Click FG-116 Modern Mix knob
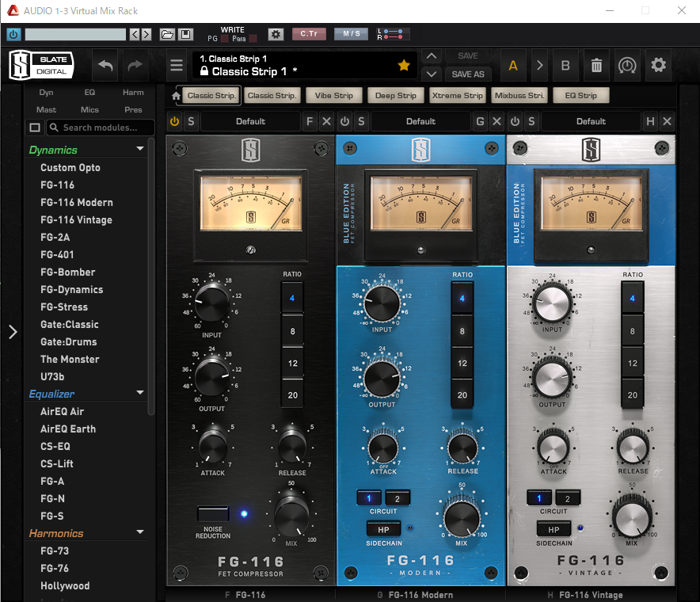 462,518
